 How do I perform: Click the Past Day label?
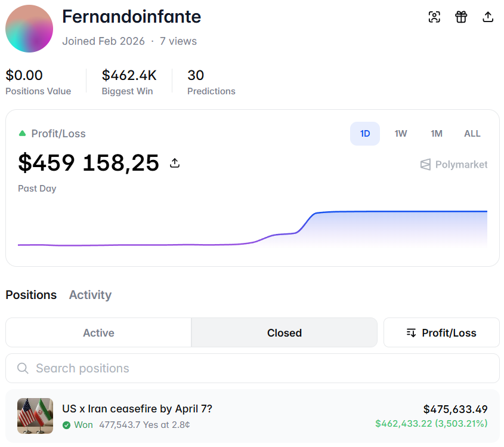click(x=37, y=189)
